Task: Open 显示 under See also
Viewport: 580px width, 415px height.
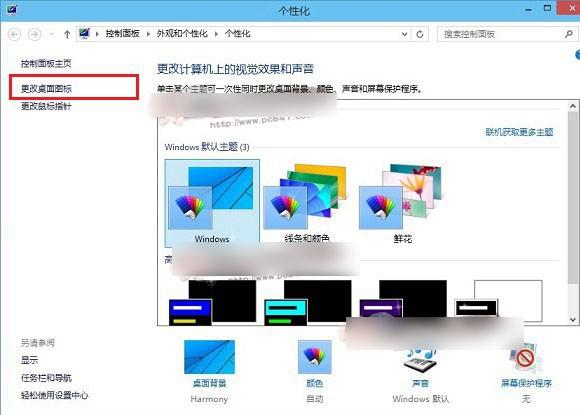Action: coord(30,360)
